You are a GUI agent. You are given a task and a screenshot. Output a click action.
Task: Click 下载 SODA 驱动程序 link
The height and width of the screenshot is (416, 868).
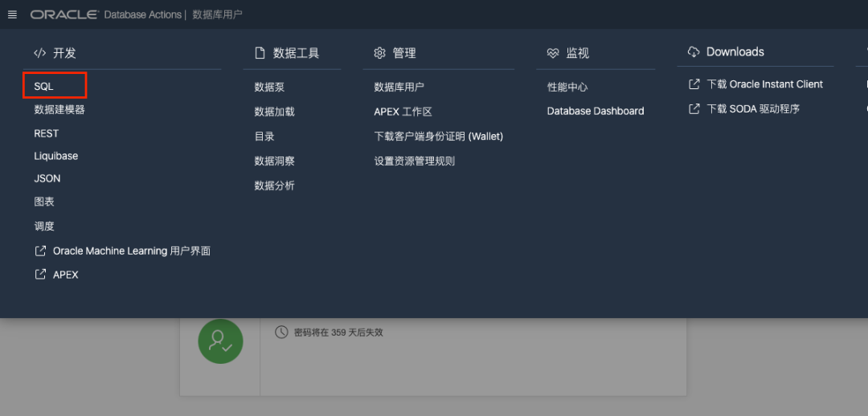coord(753,108)
